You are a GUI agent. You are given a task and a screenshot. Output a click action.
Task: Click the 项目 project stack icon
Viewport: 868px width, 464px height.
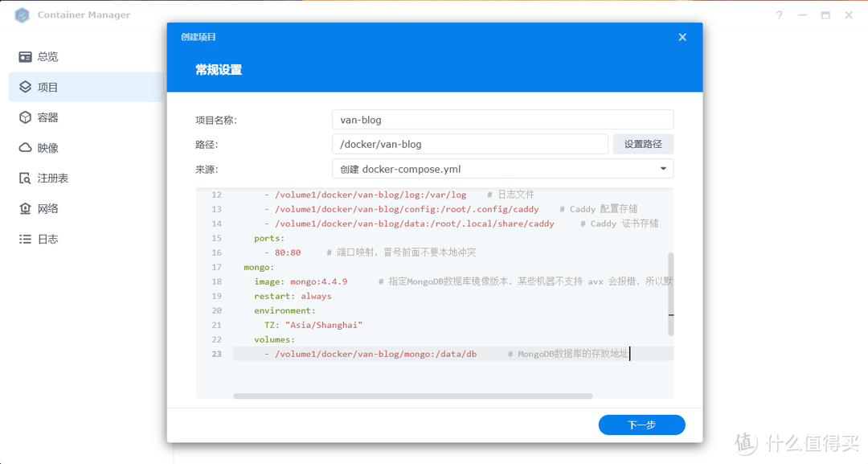[x=25, y=87]
